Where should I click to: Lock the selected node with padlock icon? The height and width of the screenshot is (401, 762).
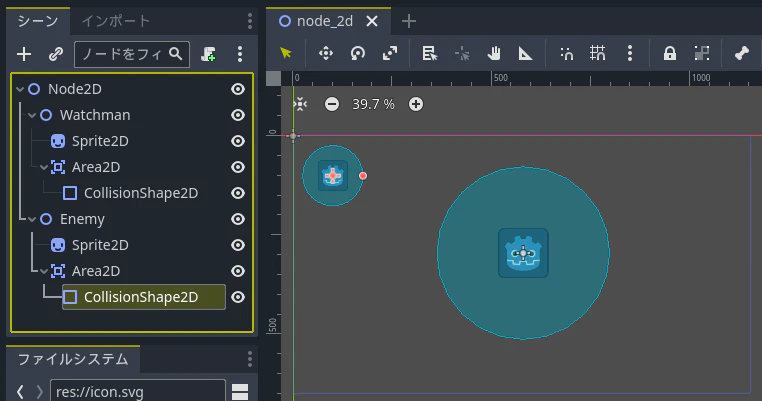click(670, 53)
